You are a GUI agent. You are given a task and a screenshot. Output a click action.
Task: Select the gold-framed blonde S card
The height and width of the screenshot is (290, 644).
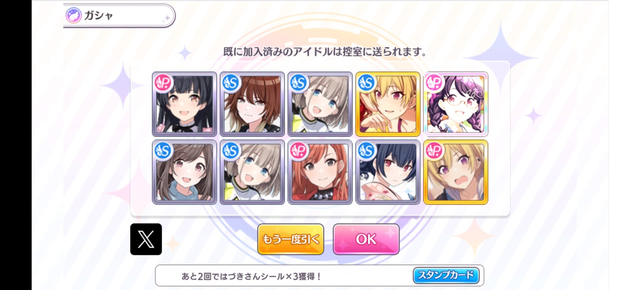point(388,104)
